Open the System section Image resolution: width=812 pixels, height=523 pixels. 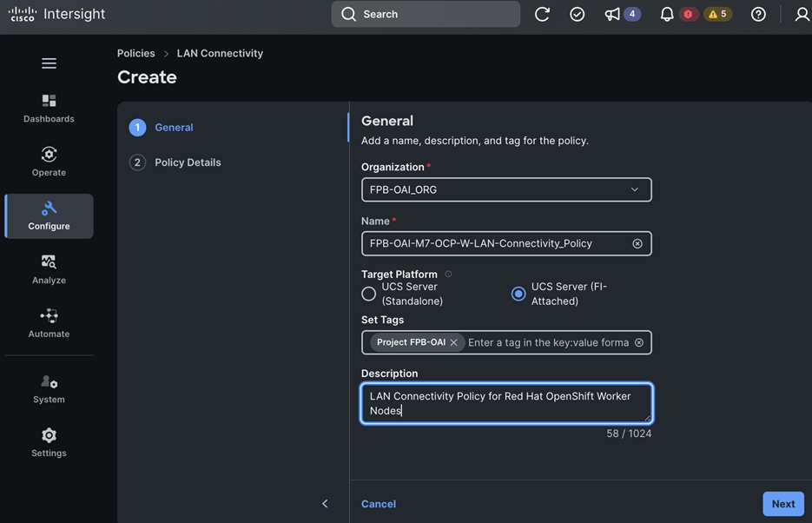pyautogui.click(x=49, y=389)
